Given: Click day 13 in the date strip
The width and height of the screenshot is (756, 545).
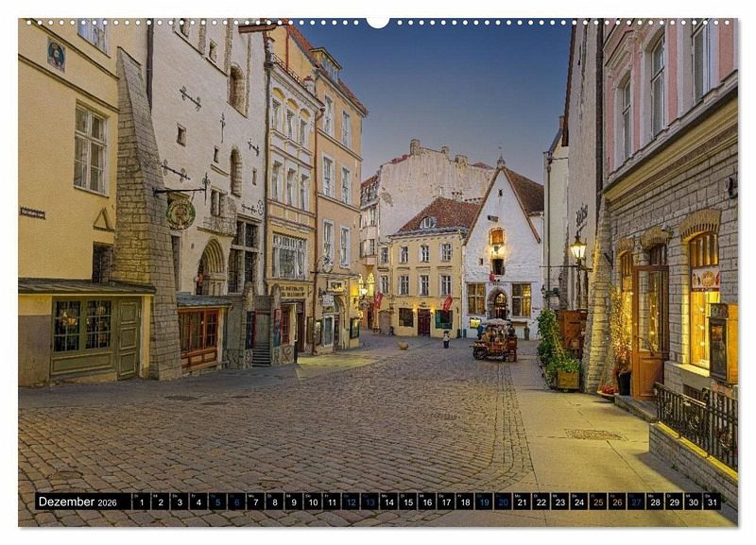Looking at the screenshot, I should click(x=369, y=502).
